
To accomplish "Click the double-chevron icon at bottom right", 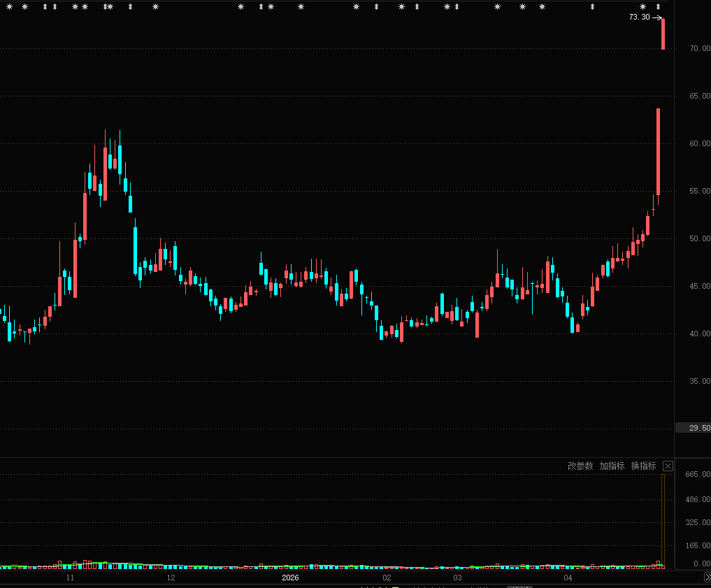I will (x=706, y=578).
